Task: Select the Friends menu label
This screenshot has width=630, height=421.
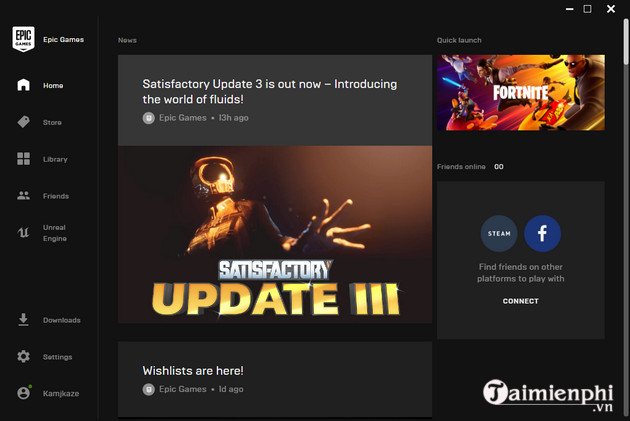Action: pos(56,196)
